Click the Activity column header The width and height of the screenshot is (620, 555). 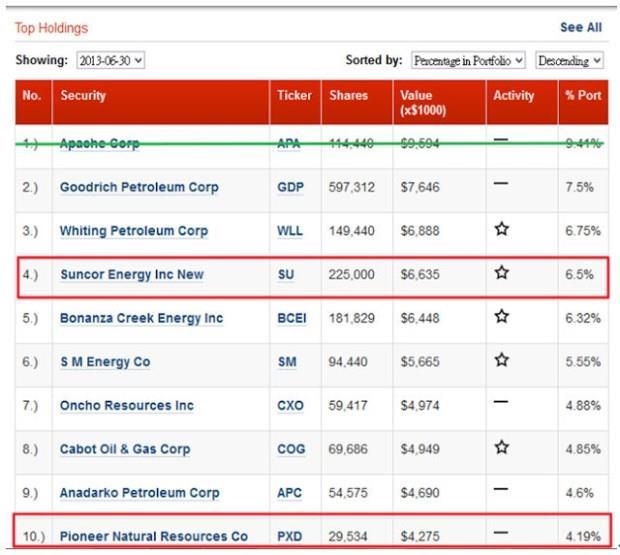click(522, 102)
